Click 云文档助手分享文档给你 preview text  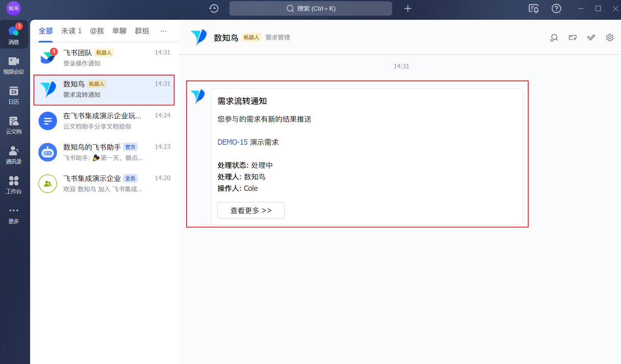point(97,127)
